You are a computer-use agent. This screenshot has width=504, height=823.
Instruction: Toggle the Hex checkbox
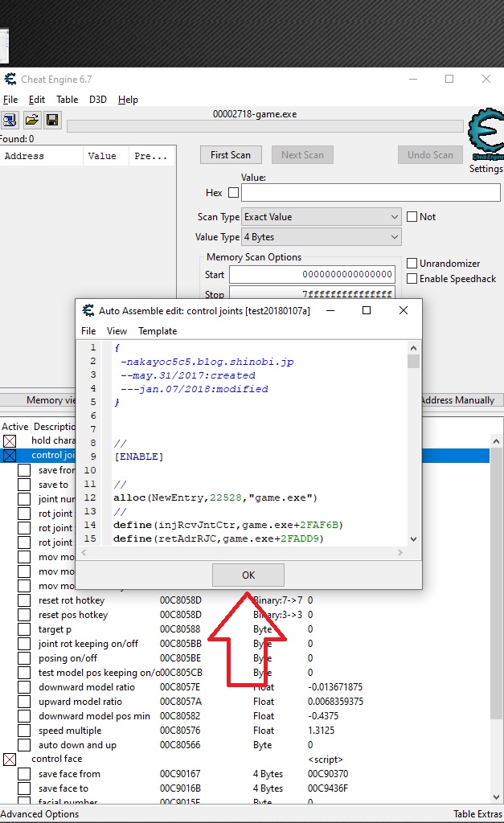coord(234,193)
